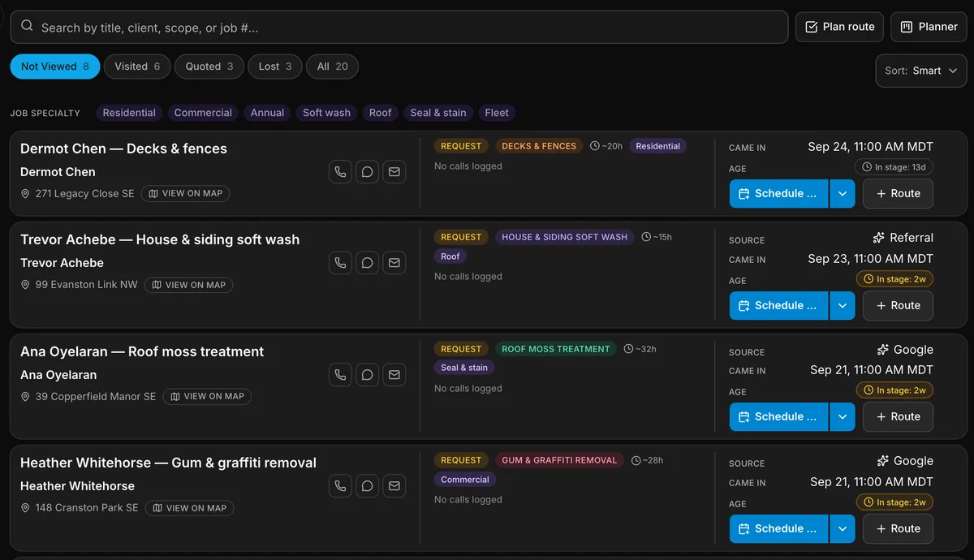Expand schedule options for Trevor Achebe

(842, 306)
